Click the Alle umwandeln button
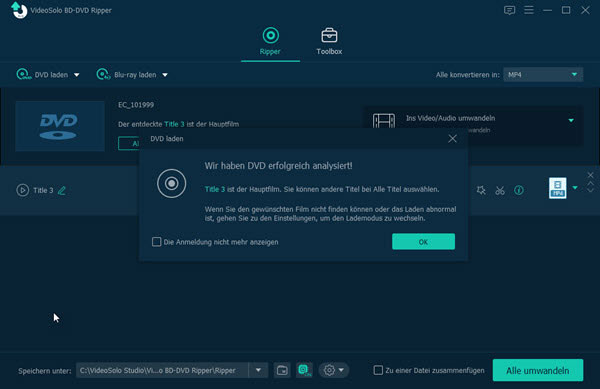The image size is (600, 389). click(538, 370)
